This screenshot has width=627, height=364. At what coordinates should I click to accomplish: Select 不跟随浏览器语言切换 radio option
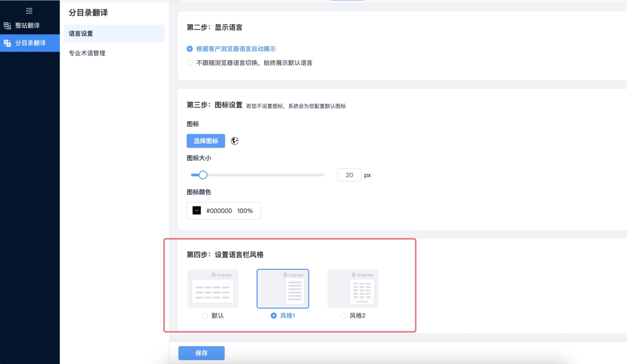click(x=190, y=63)
